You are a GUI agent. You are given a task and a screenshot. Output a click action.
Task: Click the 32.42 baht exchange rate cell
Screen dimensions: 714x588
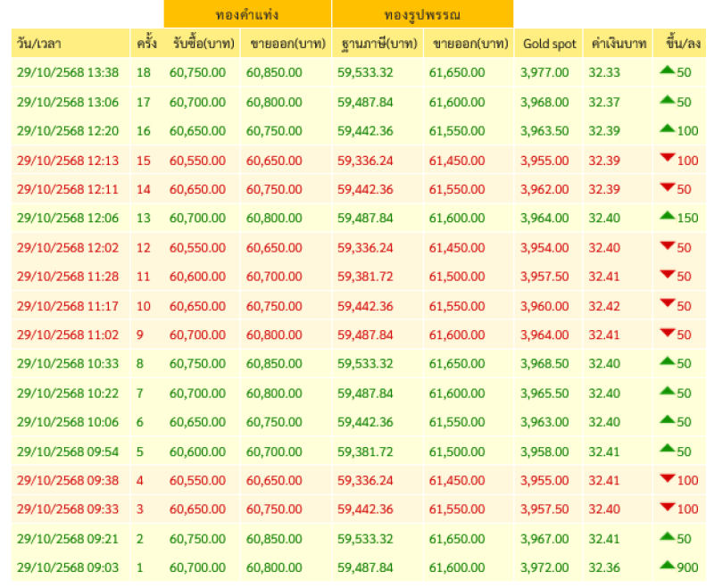coord(603,306)
